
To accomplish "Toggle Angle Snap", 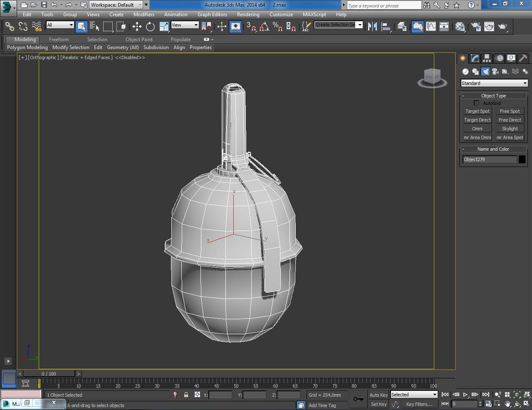I will coord(264,27).
